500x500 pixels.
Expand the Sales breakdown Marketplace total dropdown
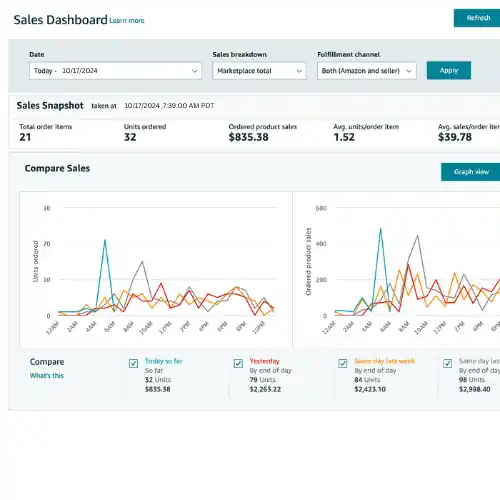[259, 71]
